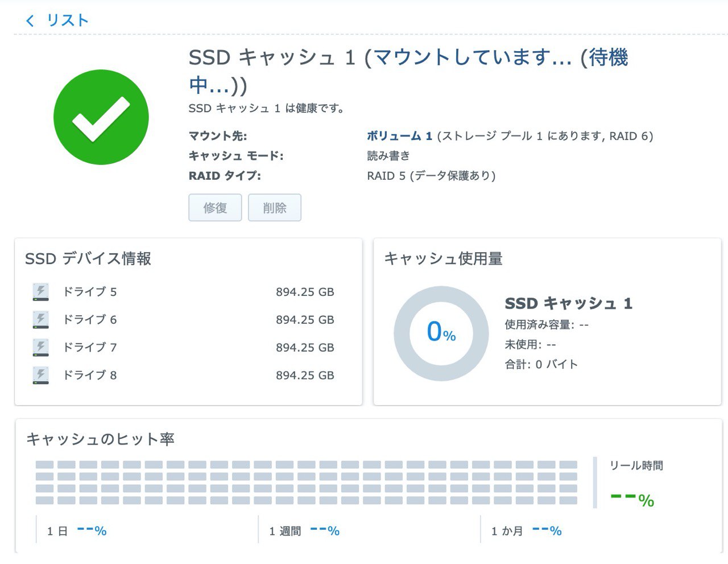728x564 pixels.
Task: Select the ドライブ 8 SSD icon
Action: point(41,375)
